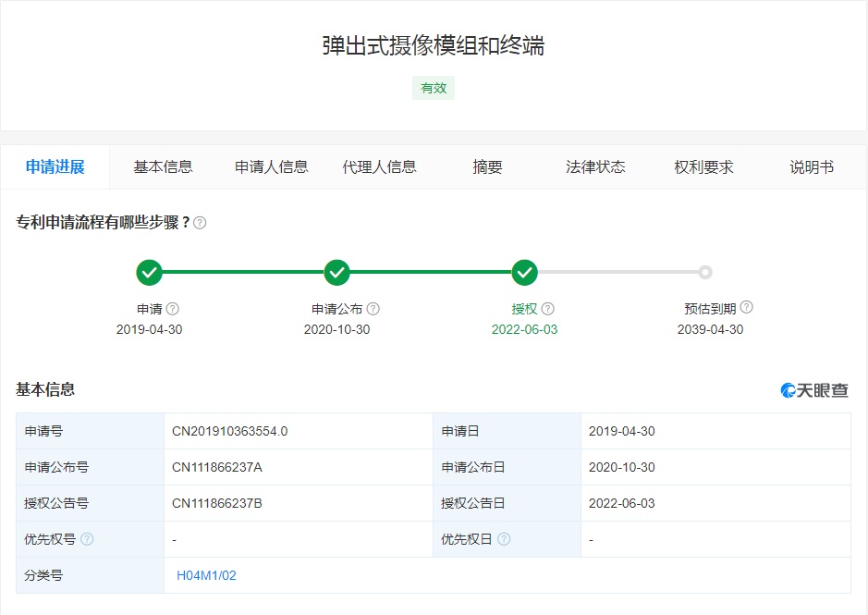
Task: Click the question mark beside 预估到期
Action: point(746,307)
